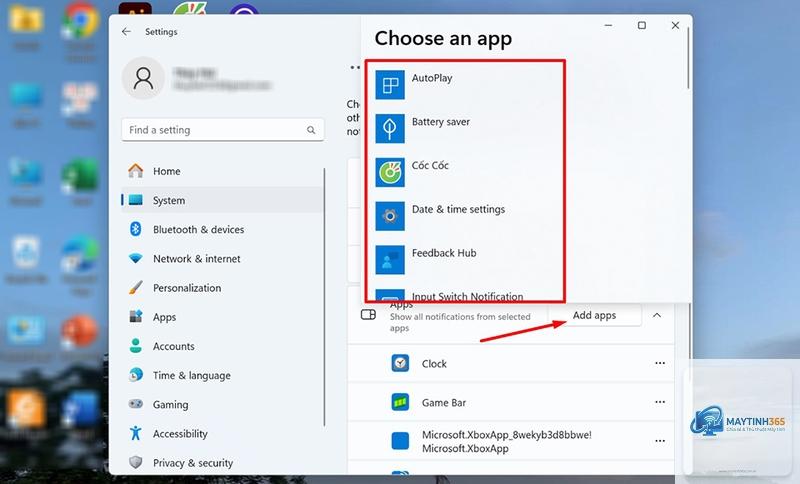Open Google Chrome on the desktop

click(80, 20)
